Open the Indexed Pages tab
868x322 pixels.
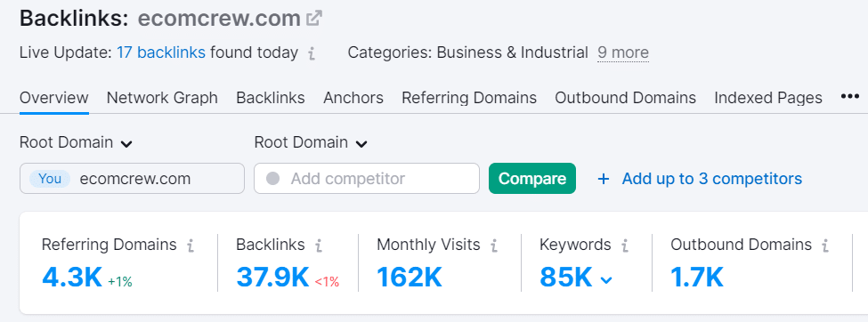(768, 98)
